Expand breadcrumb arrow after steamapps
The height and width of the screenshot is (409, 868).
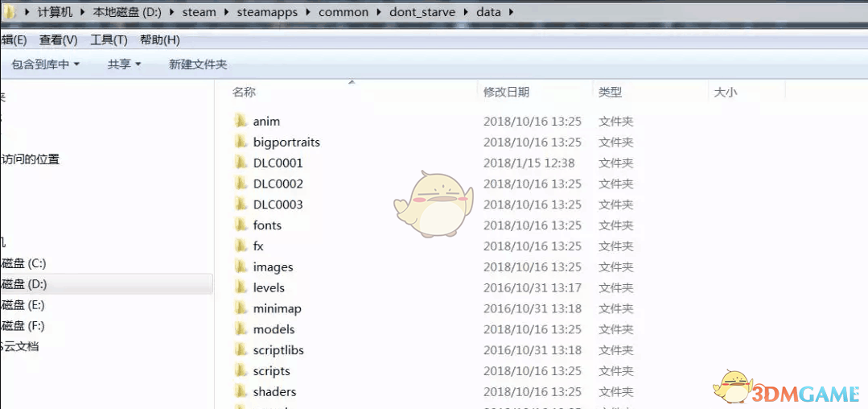point(308,11)
